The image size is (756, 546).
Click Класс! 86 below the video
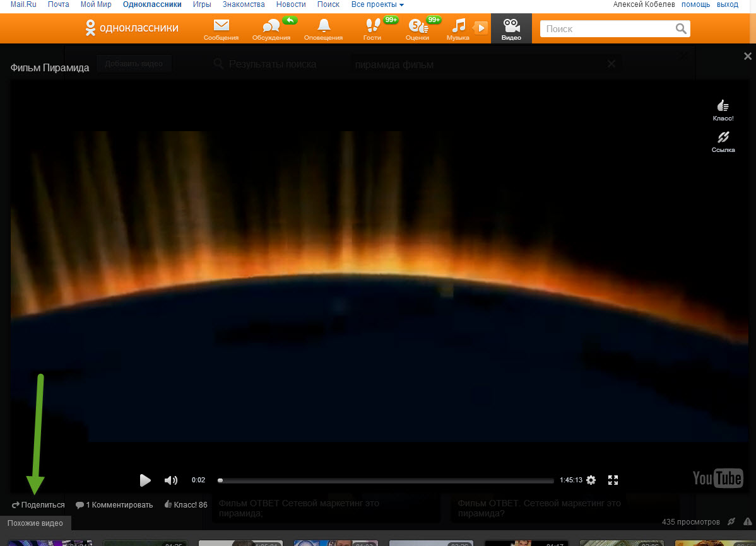[x=186, y=504]
